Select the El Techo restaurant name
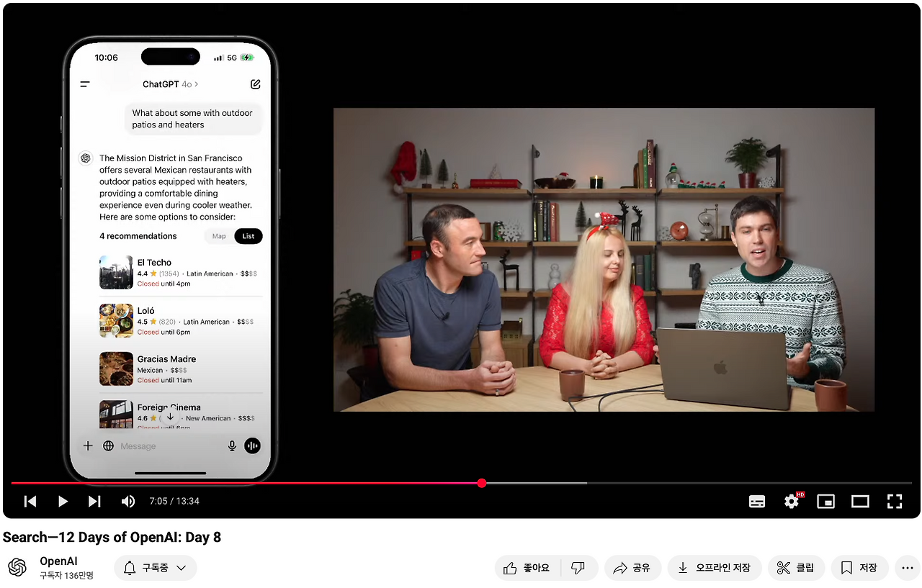This screenshot has height=588, width=922. pos(154,263)
